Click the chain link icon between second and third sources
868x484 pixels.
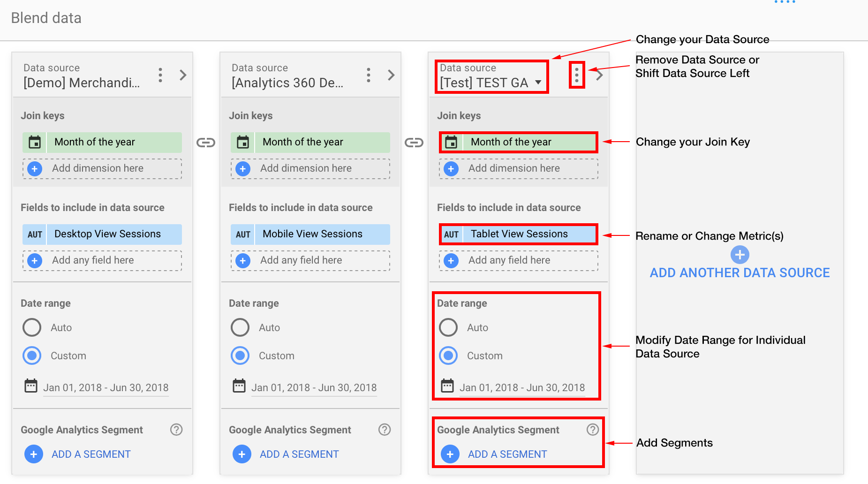[x=415, y=142]
